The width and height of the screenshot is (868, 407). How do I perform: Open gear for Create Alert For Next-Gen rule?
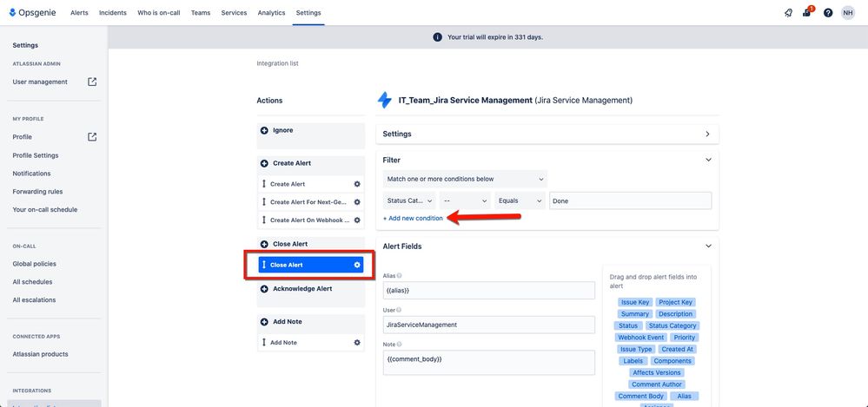(357, 202)
